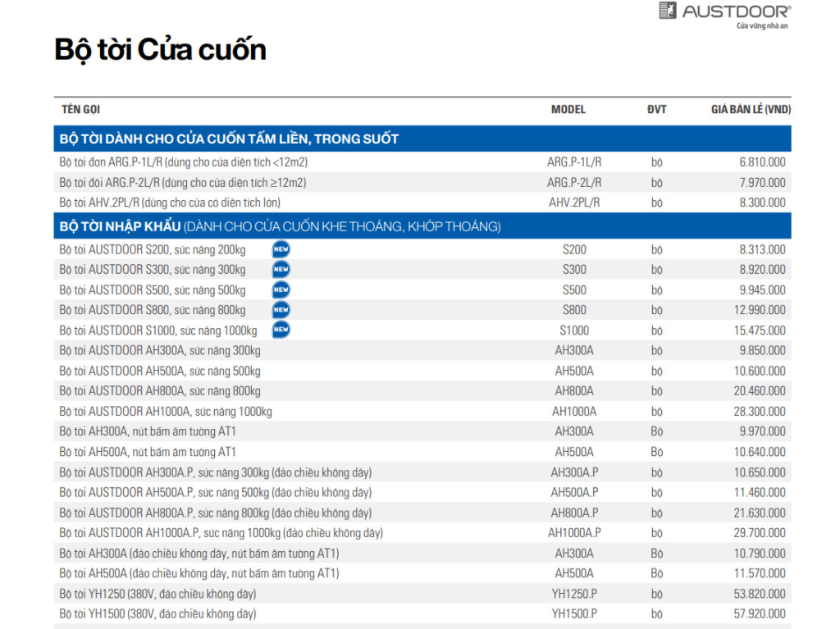Screen dimensions: 840x629
Task: Click the 'Bộ tời Cửa cuốn' page title
Action: tap(161, 49)
